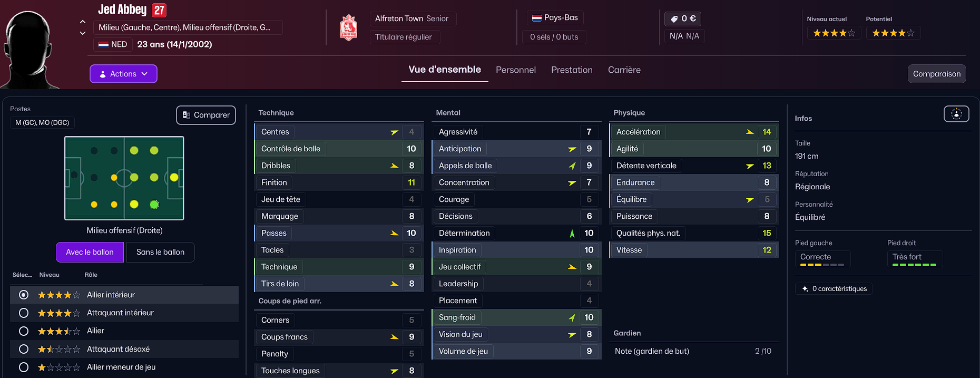Select the Ailier role radio button
Image resolution: width=980 pixels, height=378 pixels.
[x=24, y=331]
